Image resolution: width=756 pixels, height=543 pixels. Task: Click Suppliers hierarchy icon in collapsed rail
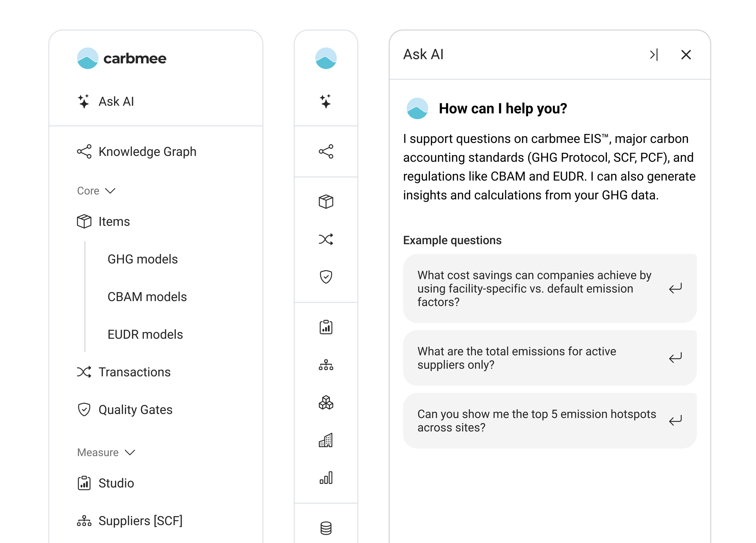326,365
